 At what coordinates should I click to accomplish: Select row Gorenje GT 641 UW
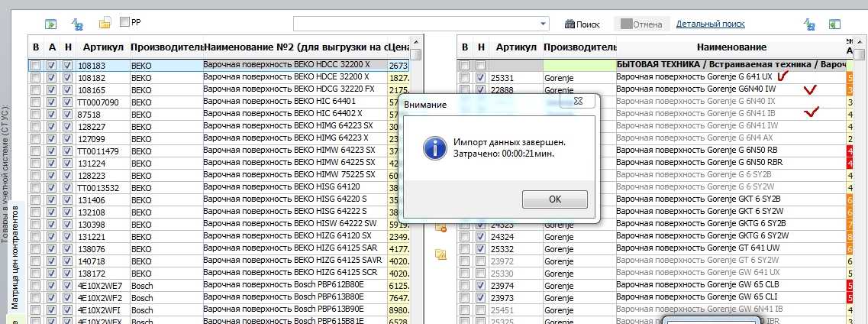(x=656, y=248)
